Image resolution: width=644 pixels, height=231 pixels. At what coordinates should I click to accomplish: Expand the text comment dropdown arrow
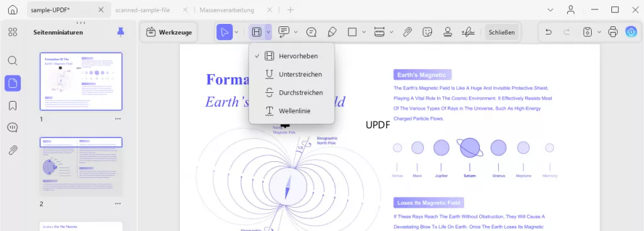pyautogui.click(x=296, y=32)
